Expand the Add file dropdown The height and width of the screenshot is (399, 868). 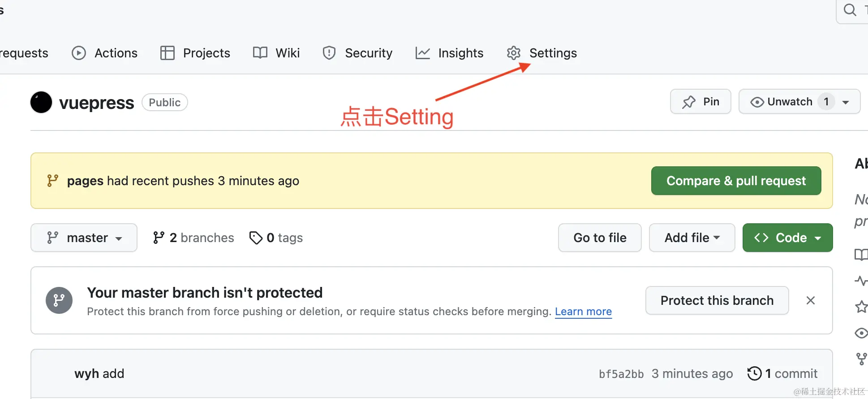pyautogui.click(x=692, y=238)
